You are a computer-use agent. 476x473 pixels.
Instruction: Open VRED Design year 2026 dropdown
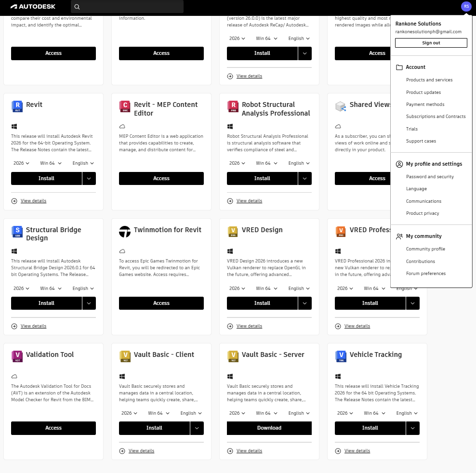(237, 289)
